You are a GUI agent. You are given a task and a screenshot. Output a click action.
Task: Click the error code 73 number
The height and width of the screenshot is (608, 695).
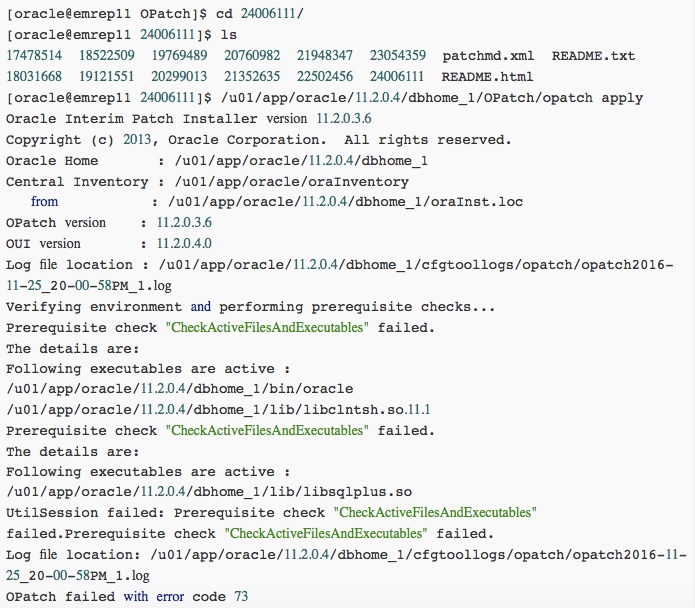(x=239, y=597)
